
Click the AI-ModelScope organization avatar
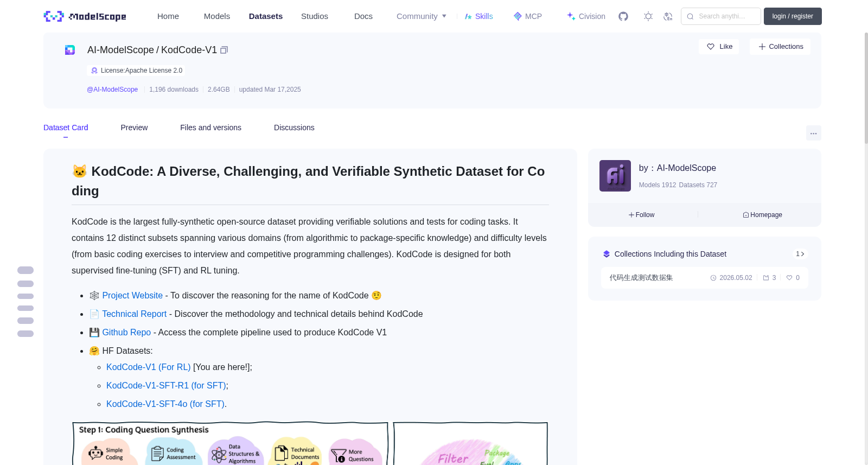pos(615,176)
